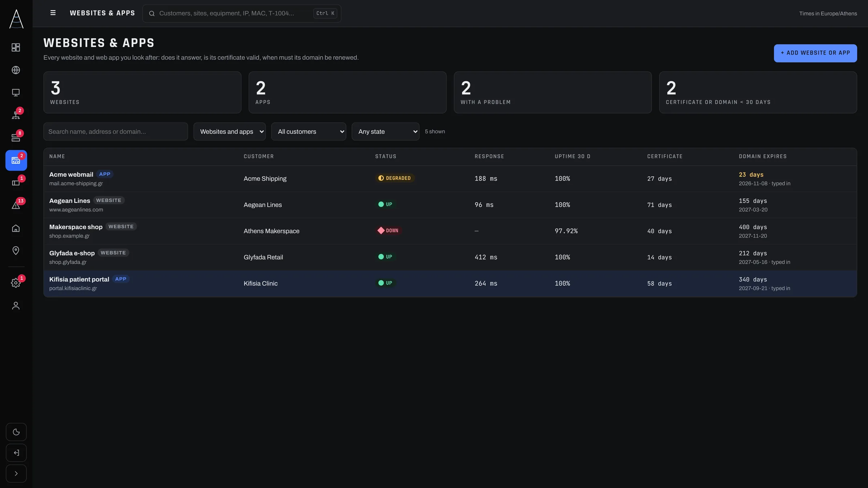Open the map pin location icon

pos(16,251)
